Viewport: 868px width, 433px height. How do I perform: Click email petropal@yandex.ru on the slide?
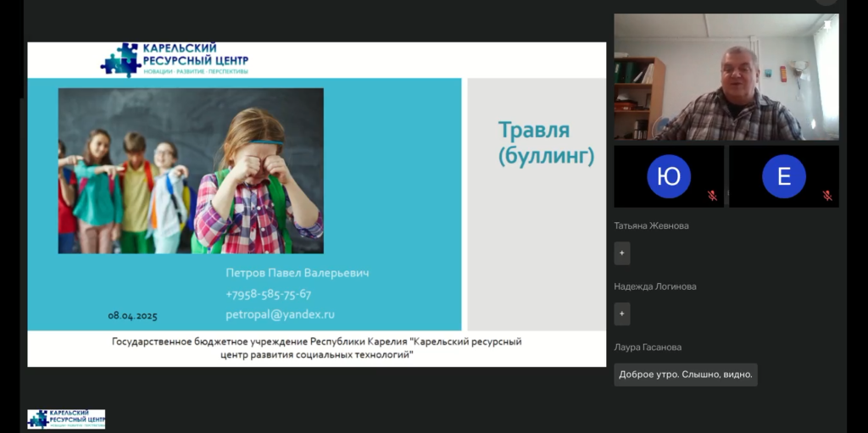click(x=280, y=314)
